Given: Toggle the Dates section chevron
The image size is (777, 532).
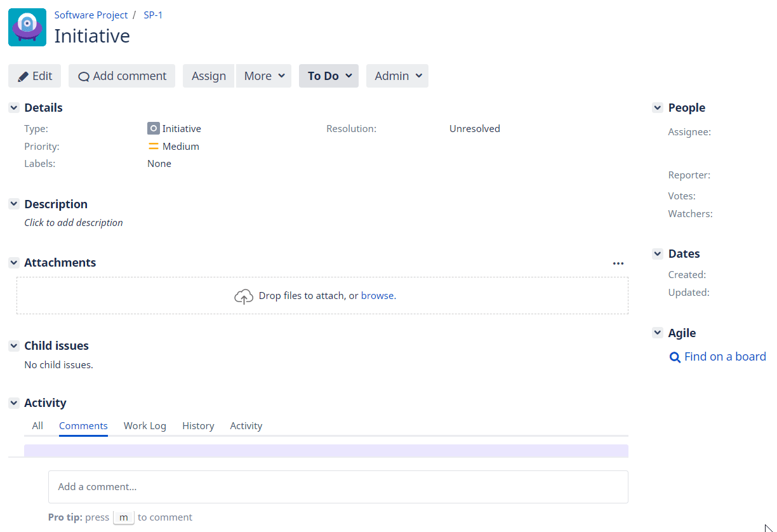Looking at the screenshot, I should (658, 254).
